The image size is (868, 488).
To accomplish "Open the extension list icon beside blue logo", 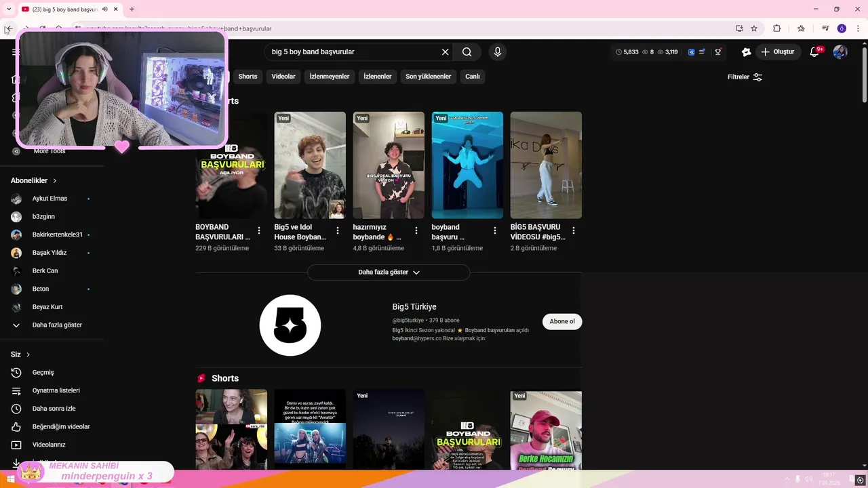I will point(703,52).
